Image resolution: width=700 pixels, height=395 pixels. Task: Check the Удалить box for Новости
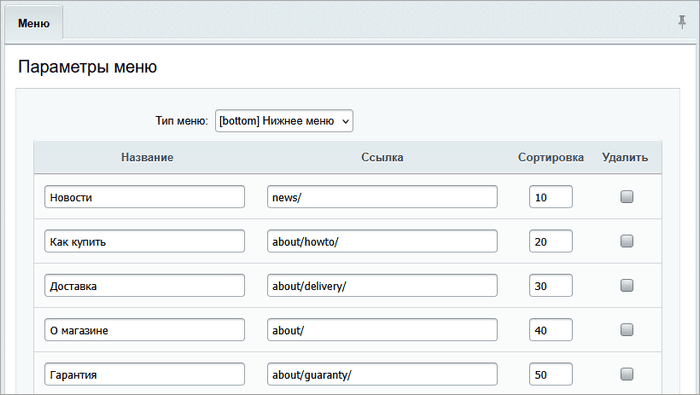point(627,197)
